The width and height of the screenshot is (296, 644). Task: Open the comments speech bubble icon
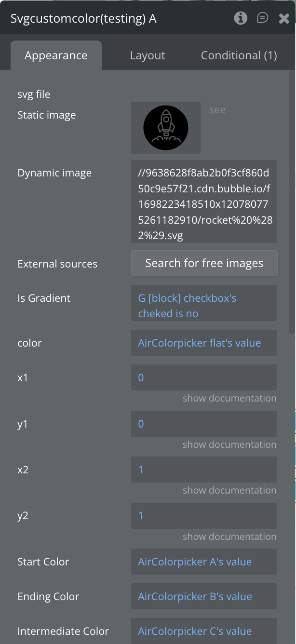point(263,18)
